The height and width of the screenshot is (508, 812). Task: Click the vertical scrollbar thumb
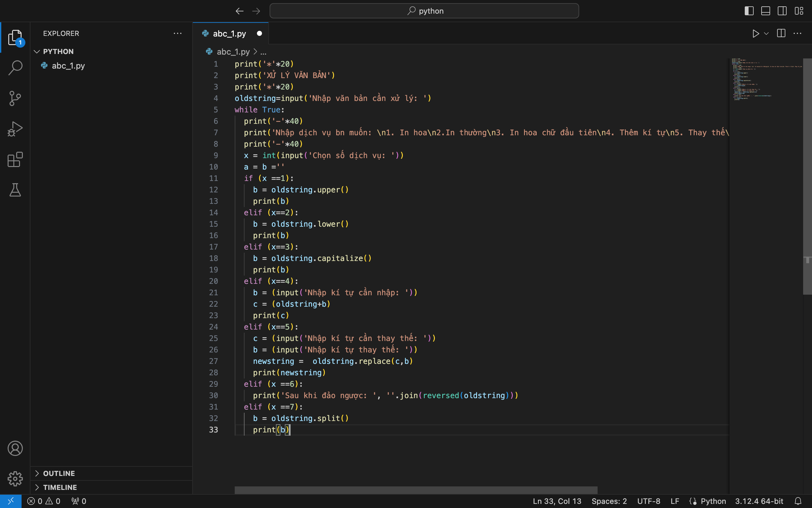click(807, 177)
